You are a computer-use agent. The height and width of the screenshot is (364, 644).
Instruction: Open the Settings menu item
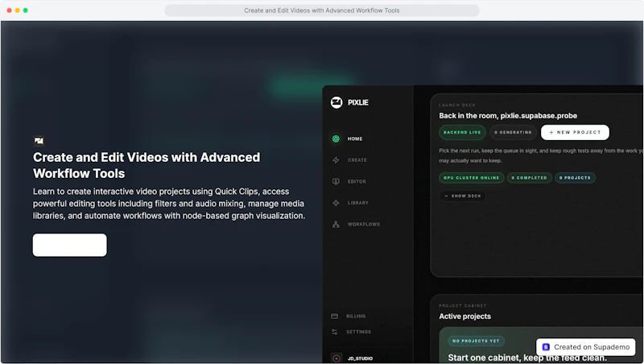358,332
